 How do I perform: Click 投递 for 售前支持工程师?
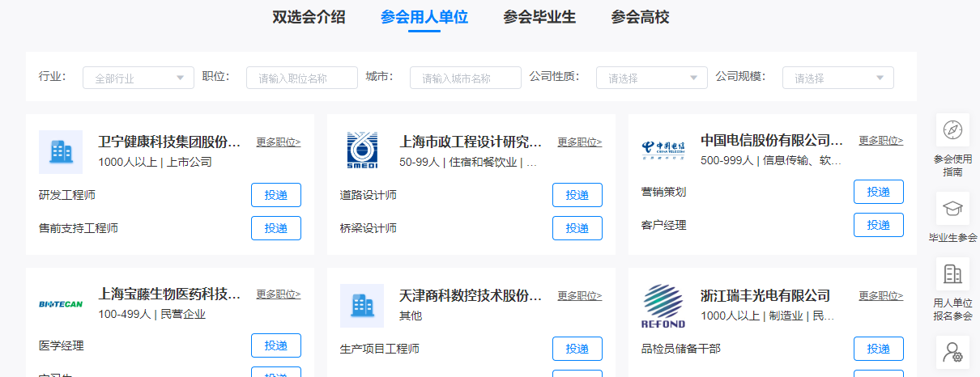pyautogui.click(x=276, y=228)
